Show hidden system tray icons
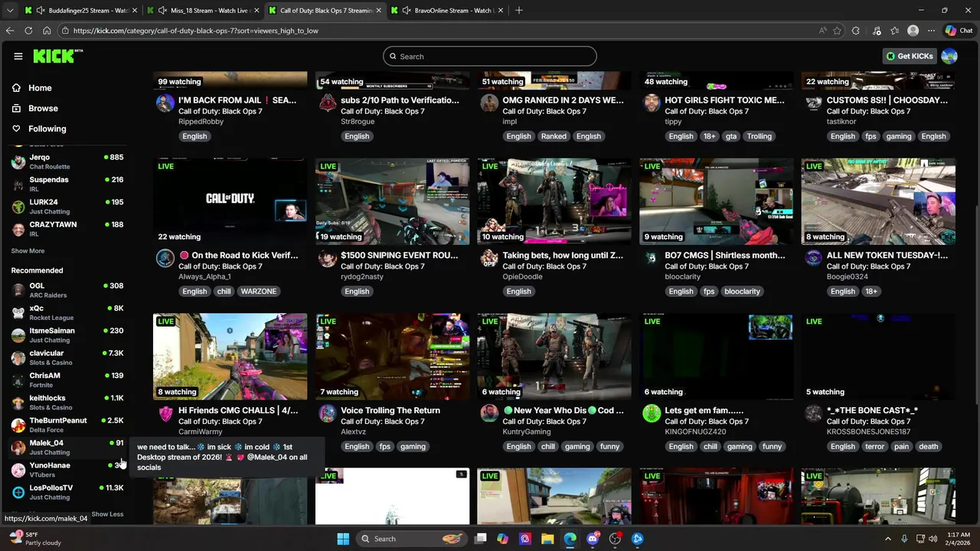The height and width of the screenshot is (551, 980). pyautogui.click(x=888, y=539)
